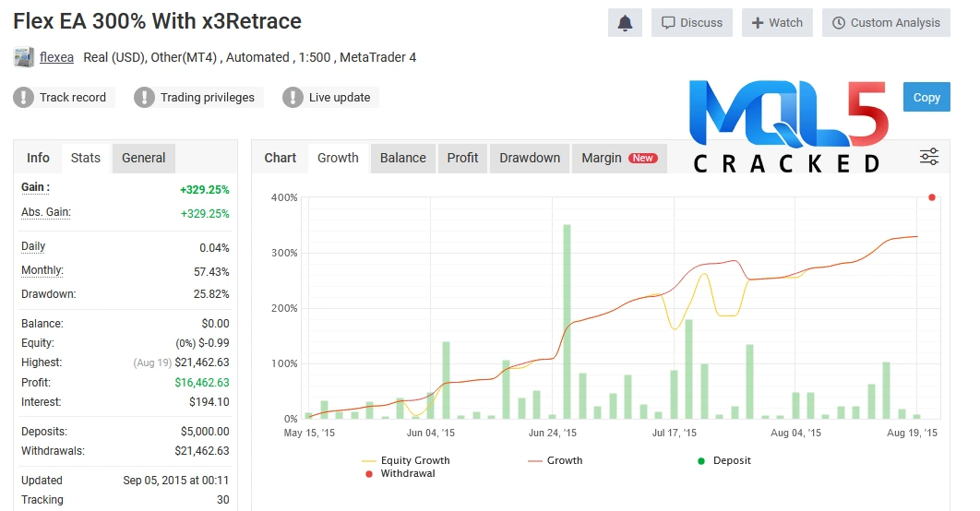Toggle Deposit legend series

click(723, 460)
